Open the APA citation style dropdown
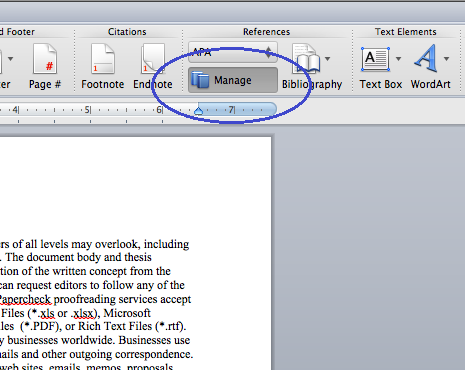The height and width of the screenshot is (370, 465). point(233,52)
